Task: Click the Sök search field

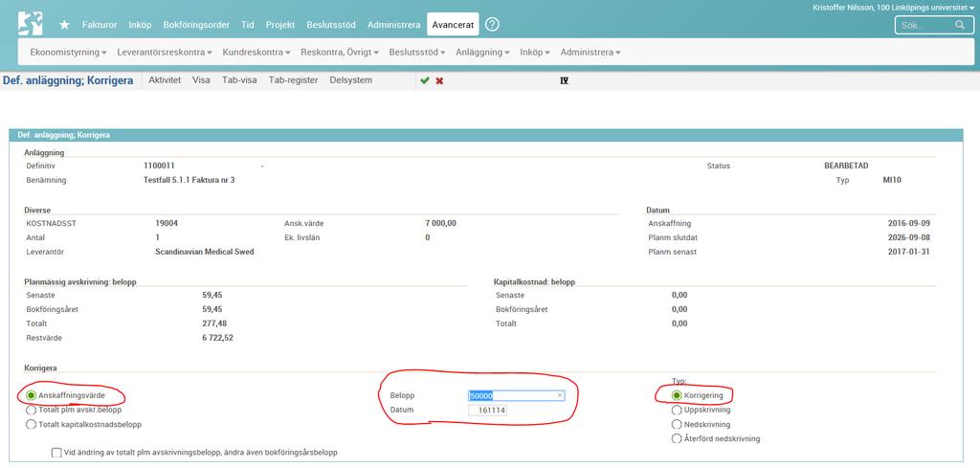Action: click(934, 25)
